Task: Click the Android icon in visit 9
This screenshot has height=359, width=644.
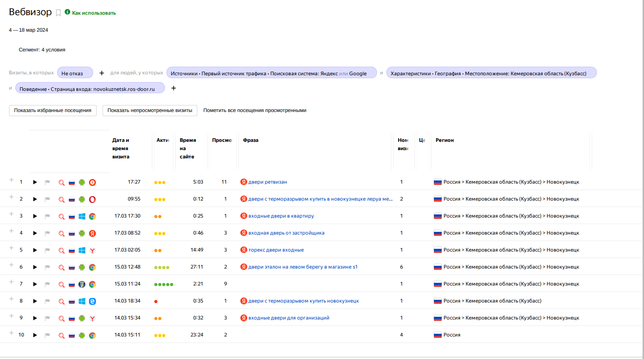Action: (82, 318)
